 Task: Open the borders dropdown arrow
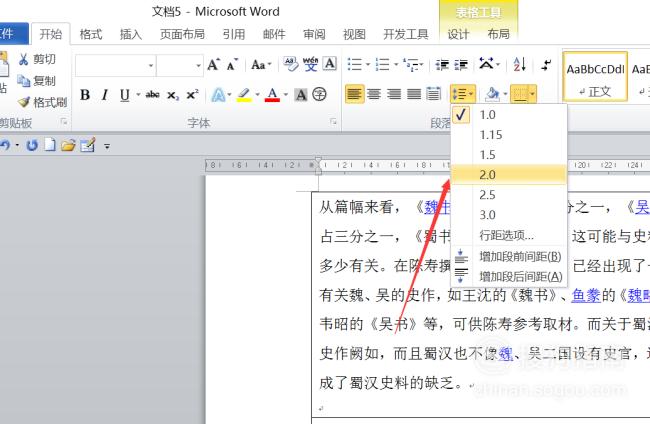532,94
